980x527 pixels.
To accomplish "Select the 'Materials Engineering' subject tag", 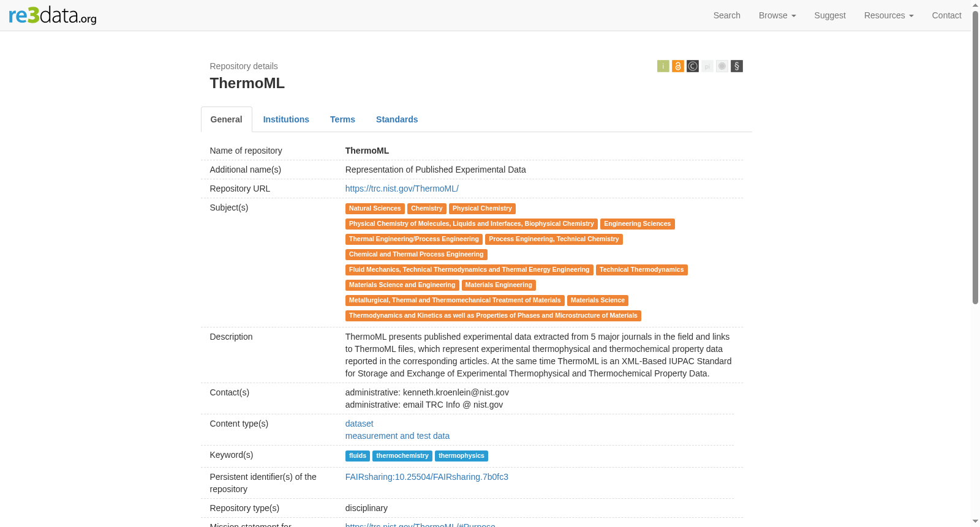I will point(499,285).
